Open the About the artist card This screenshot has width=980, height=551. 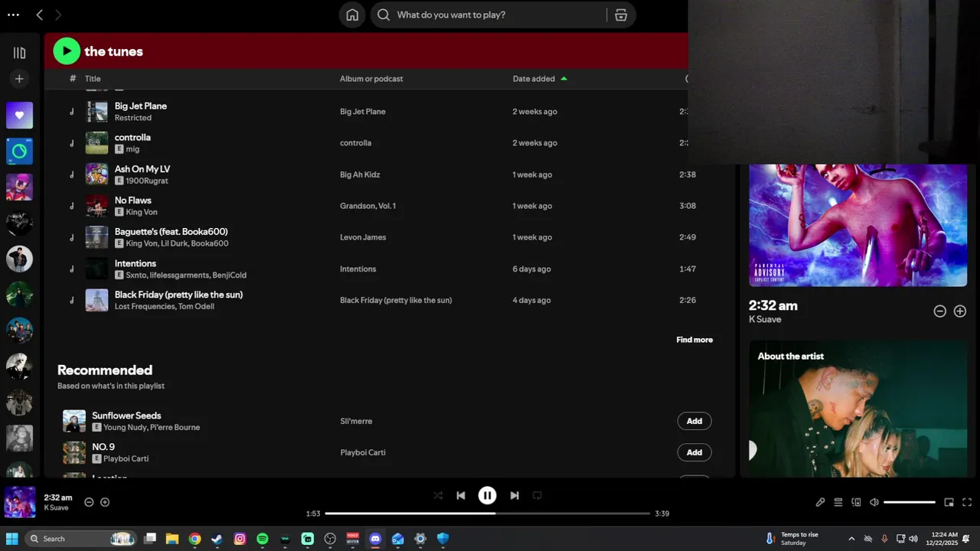[857, 409]
